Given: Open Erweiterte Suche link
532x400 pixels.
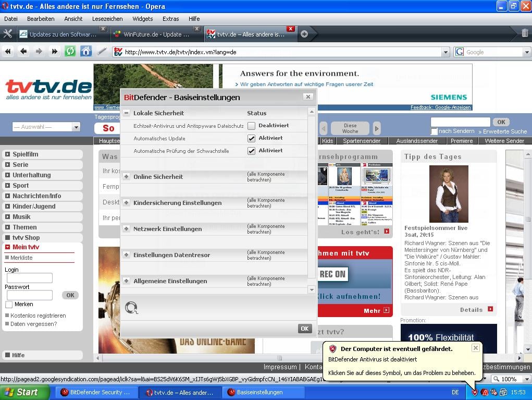Looking at the screenshot, I should point(505,131).
